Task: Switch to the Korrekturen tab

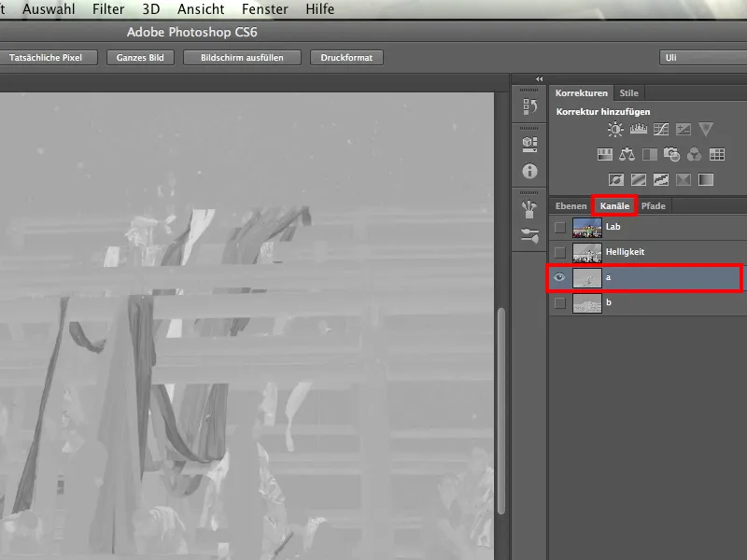Action: pyautogui.click(x=581, y=92)
